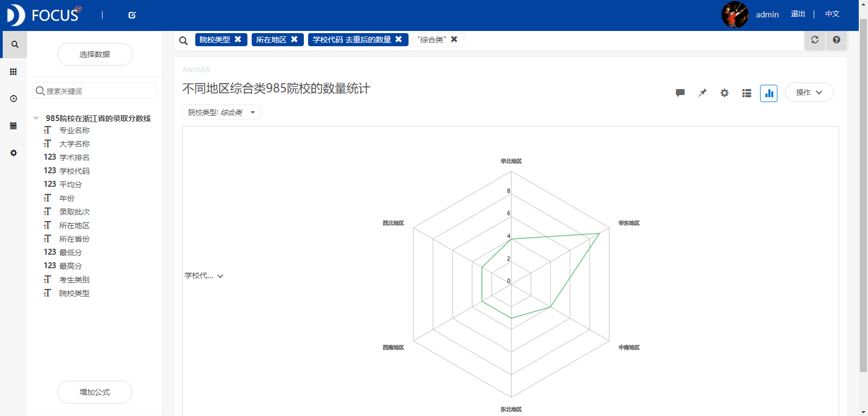Viewport: 868px width, 416px height.
Task: Select the 最低分 column
Action: click(x=71, y=253)
